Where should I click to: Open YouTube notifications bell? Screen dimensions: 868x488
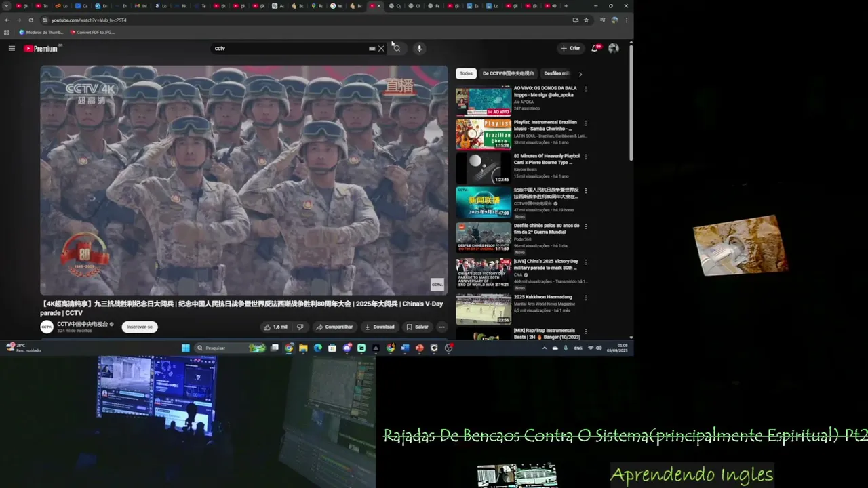595,48
